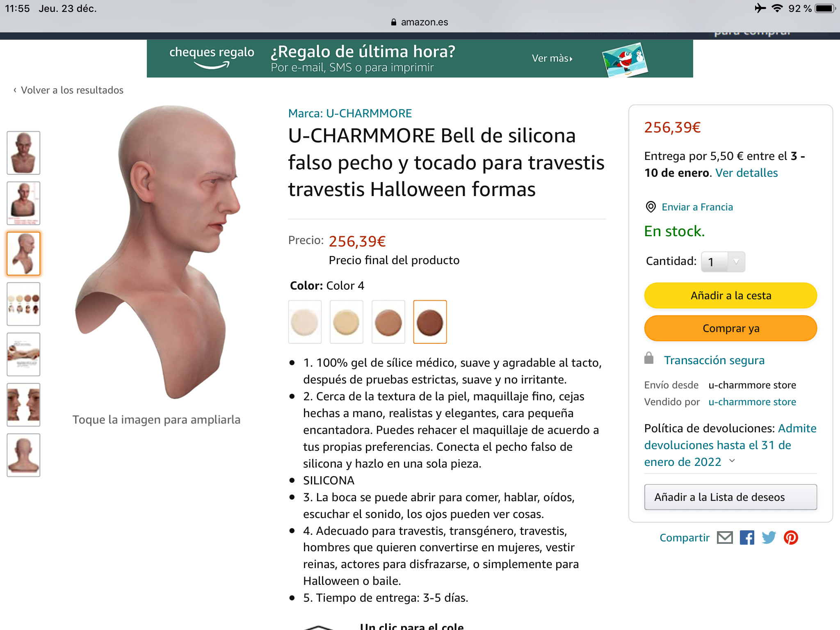Viewport: 840px width, 630px height.
Task: Share the product on Pinterest
Action: pyautogui.click(x=791, y=537)
